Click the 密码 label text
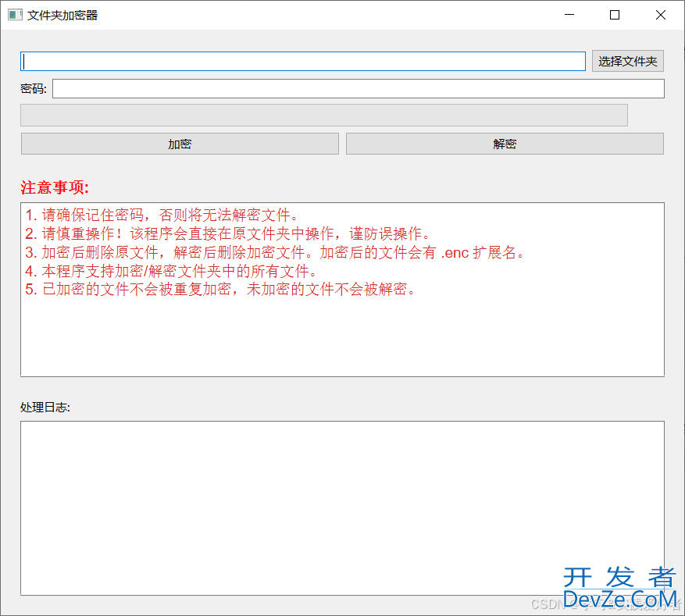The height and width of the screenshot is (616, 685). (x=34, y=89)
